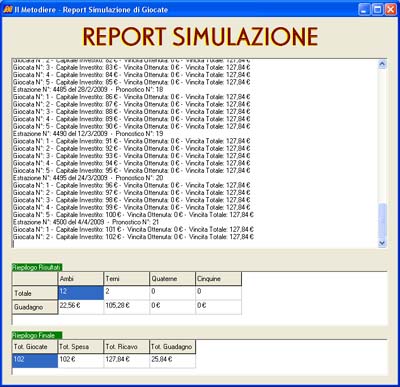This screenshot has height=387, width=400.
Task: Click line Estrazione 4490 del 12/3/2009
Action: [x=88, y=133]
